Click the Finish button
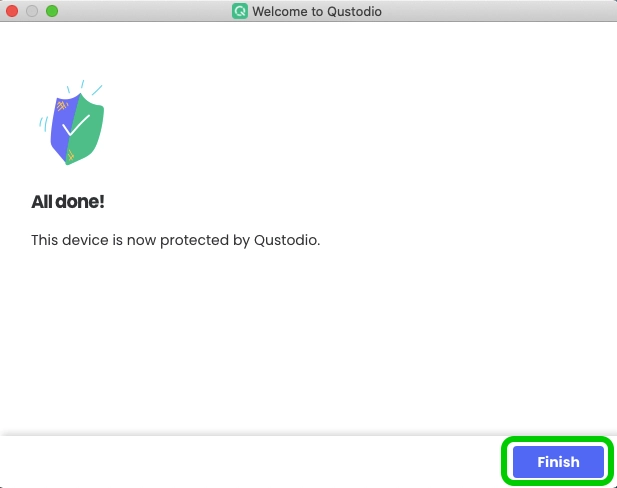 point(558,462)
